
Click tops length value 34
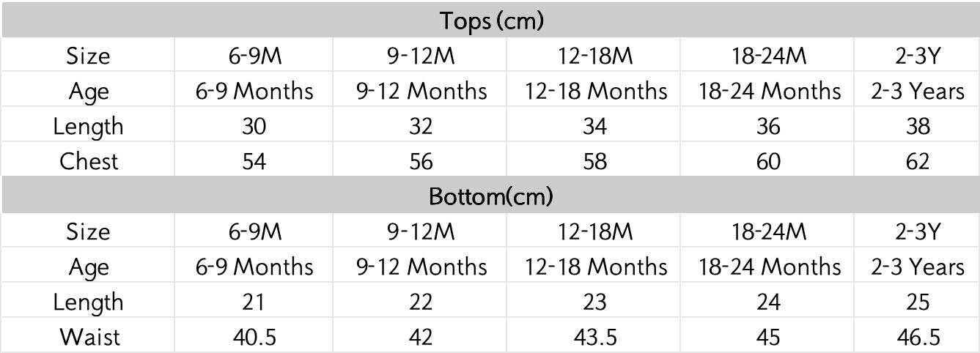click(595, 126)
